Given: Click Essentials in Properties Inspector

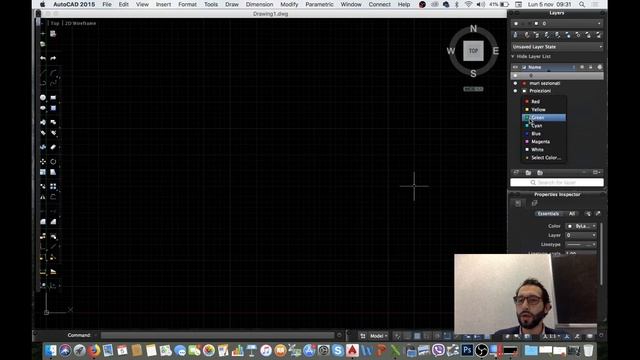Looking at the screenshot, I should [x=548, y=214].
